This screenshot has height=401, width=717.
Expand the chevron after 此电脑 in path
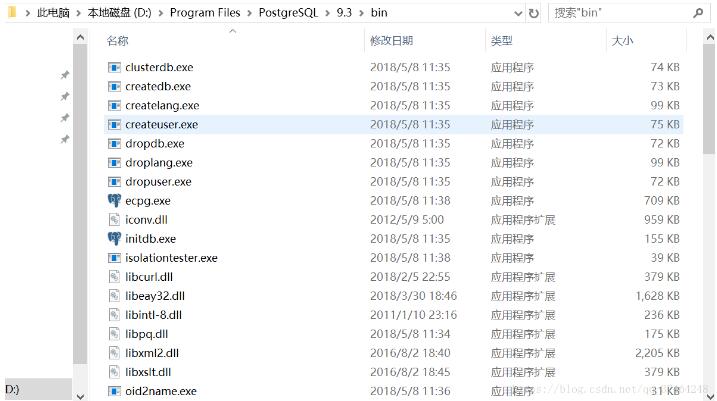(x=78, y=13)
